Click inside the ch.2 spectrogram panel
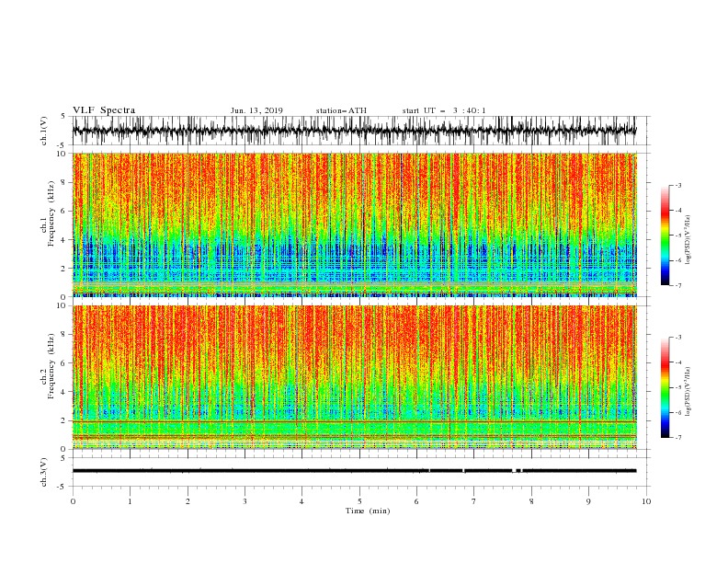This screenshot has height=563, width=728. coord(354,377)
